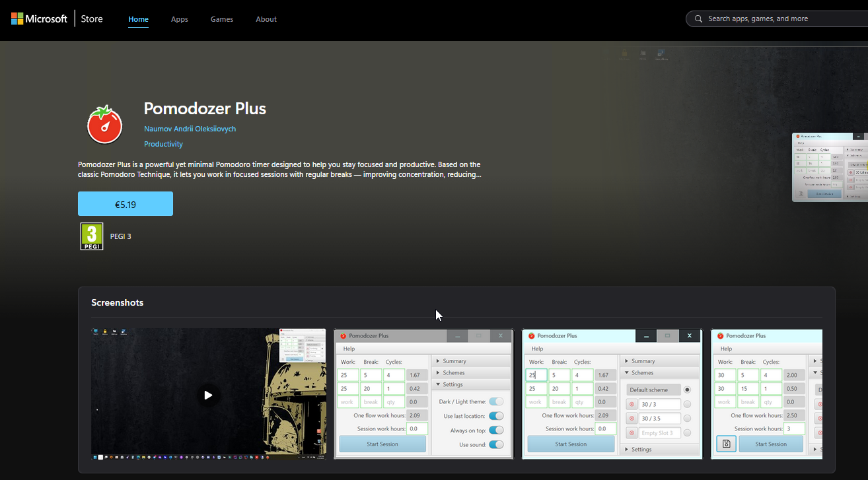
Task: Click the save icon beside Start Session
Action: tap(726, 444)
